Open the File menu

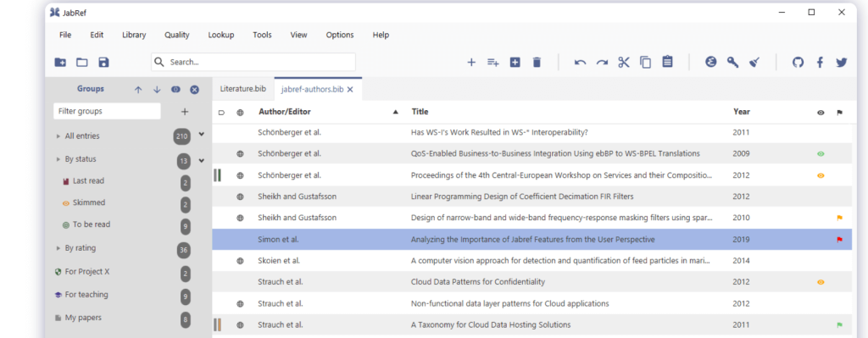pos(65,35)
